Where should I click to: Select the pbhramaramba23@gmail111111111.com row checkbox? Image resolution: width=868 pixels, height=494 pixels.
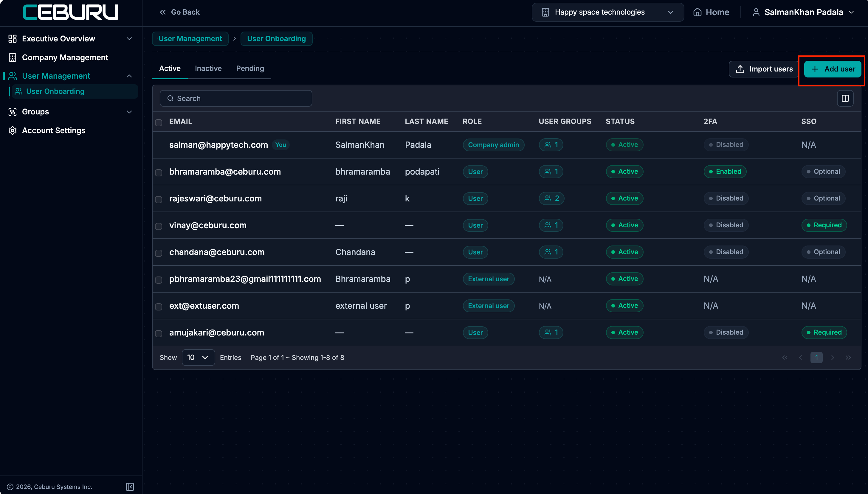[x=159, y=280]
